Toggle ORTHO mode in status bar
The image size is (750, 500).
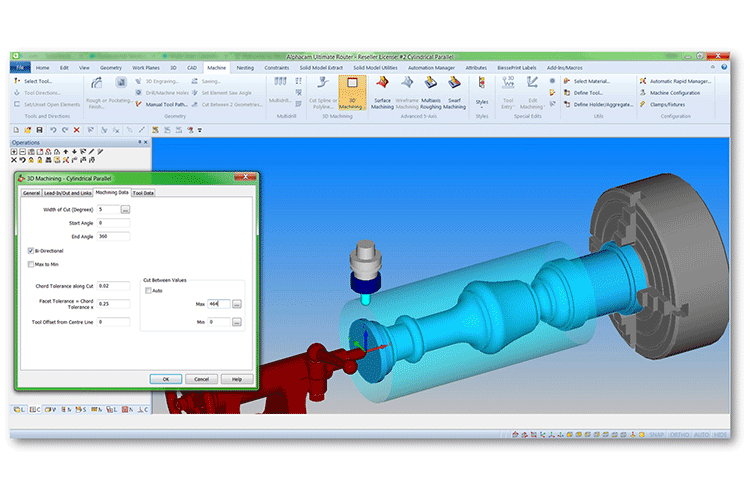click(x=679, y=434)
